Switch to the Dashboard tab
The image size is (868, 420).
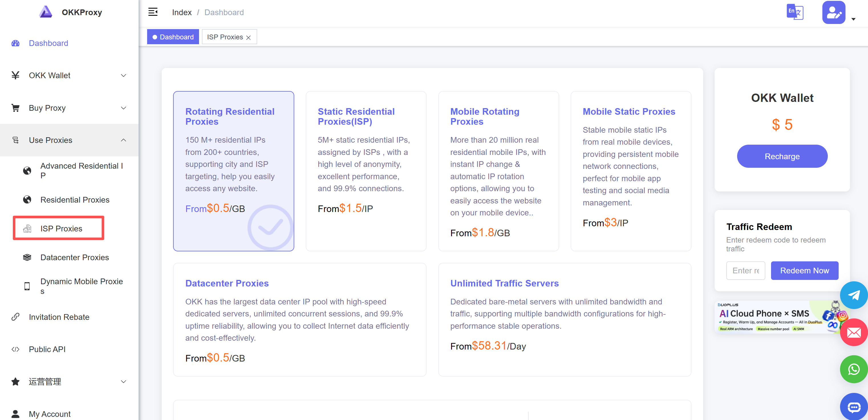(x=173, y=37)
